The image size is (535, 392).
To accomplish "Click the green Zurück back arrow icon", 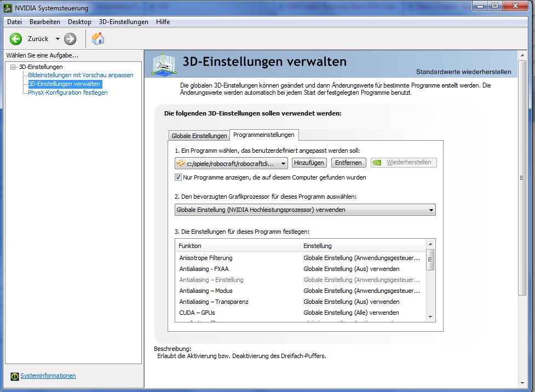I will 16,39.
